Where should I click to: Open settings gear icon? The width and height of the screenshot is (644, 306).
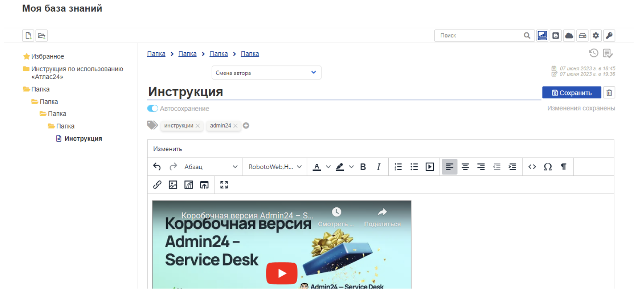pos(596,36)
